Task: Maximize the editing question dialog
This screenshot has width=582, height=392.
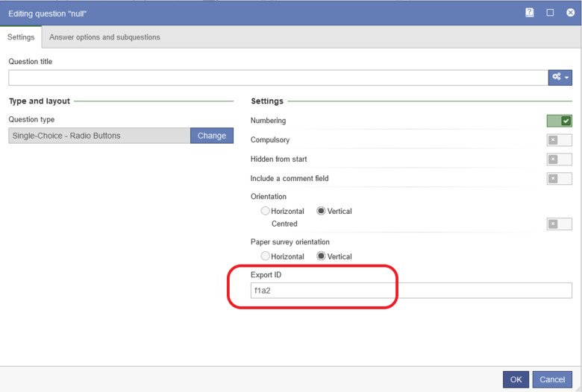Action: point(550,13)
